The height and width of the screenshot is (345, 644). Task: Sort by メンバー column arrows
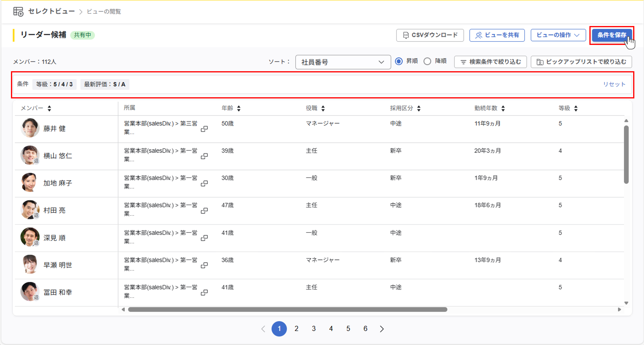[x=49, y=108]
